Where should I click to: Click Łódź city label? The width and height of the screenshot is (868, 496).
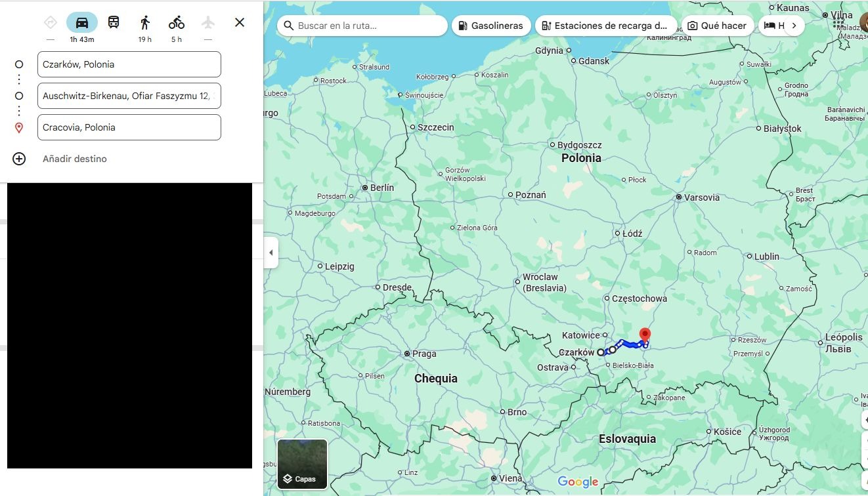tap(632, 234)
